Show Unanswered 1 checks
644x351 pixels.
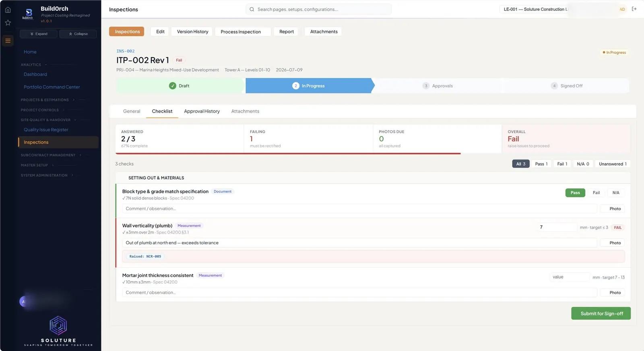(613, 164)
